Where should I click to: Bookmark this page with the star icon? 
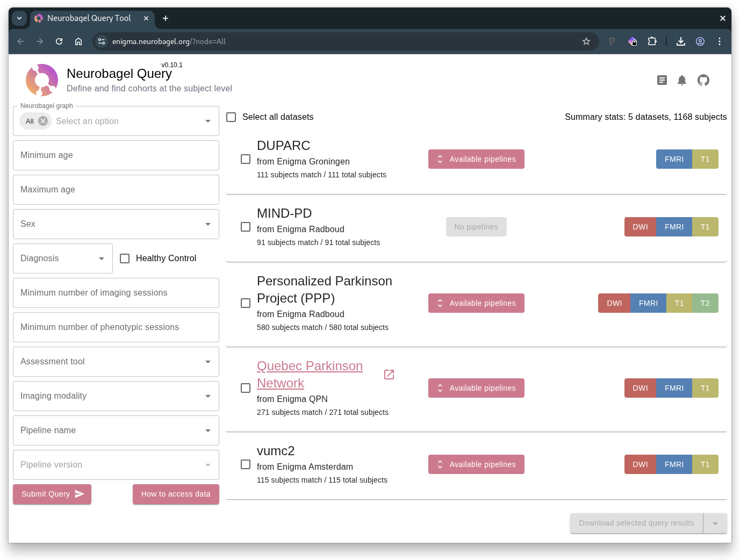[586, 41]
